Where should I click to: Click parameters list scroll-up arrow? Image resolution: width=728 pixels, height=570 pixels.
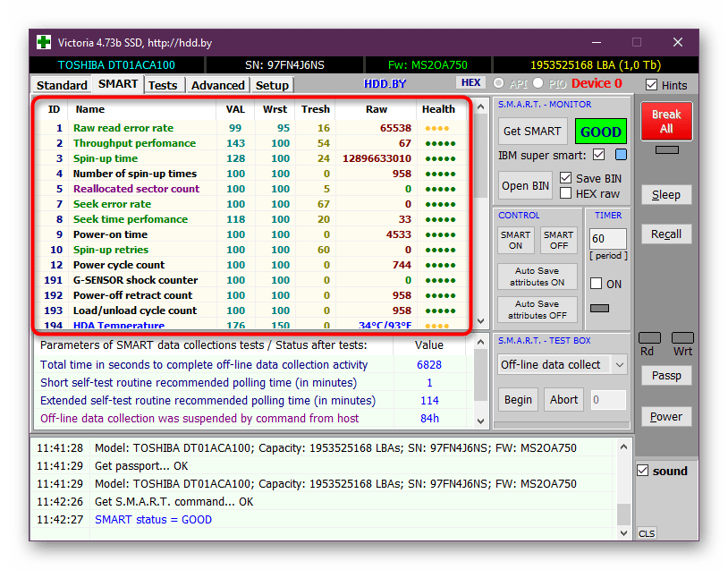(x=480, y=343)
